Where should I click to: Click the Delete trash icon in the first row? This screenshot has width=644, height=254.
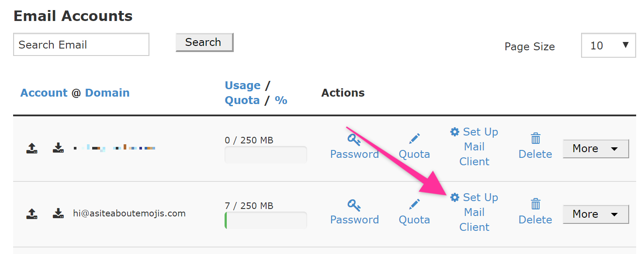tap(535, 139)
